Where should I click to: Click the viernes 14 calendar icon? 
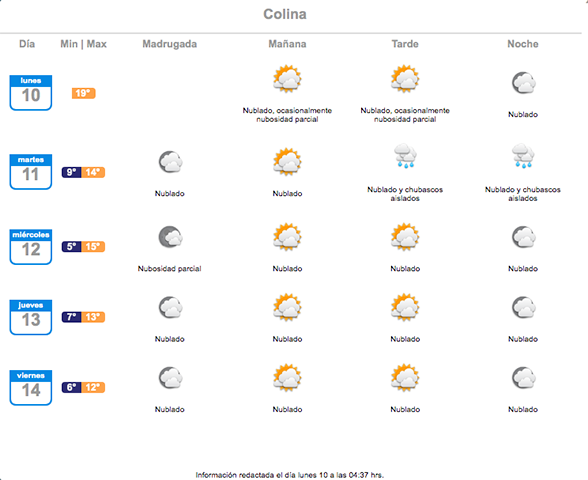31,388
